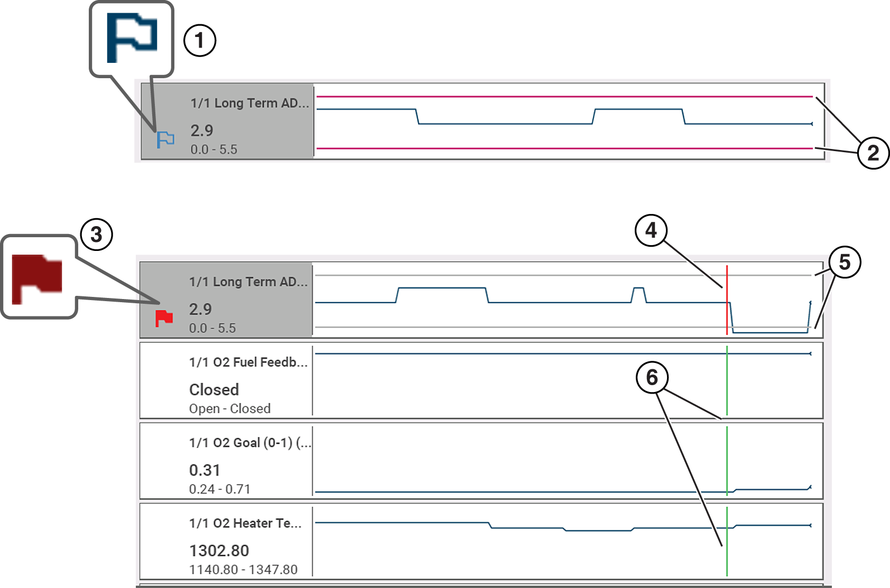Click the enlarged blue flag callout image
890x588 pixels.
tap(132, 38)
